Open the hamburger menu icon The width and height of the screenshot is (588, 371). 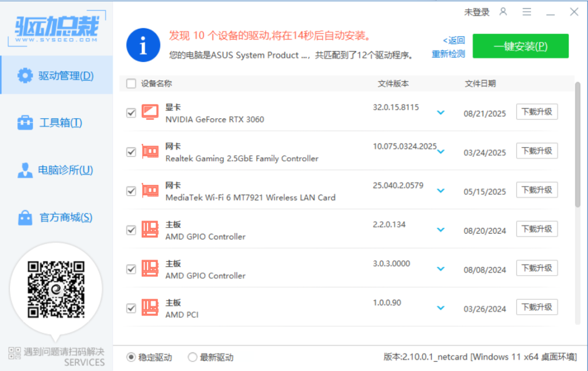pos(527,12)
